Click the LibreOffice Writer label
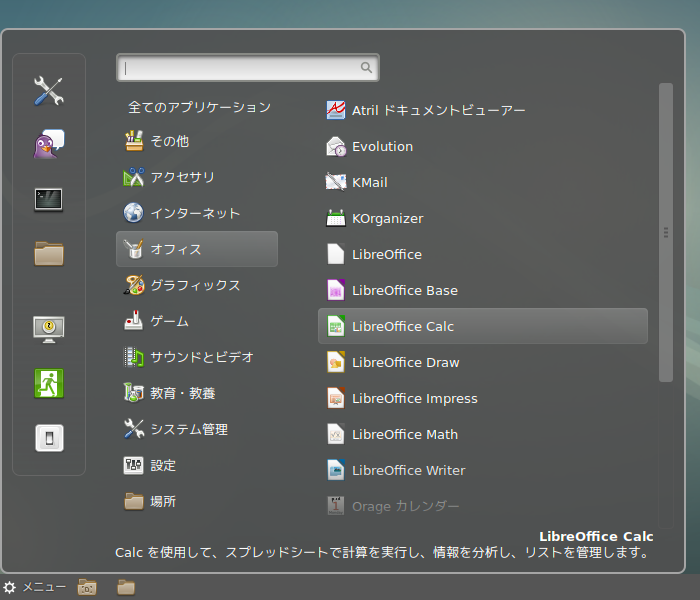This screenshot has height=600, width=700. [x=408, y=471]
